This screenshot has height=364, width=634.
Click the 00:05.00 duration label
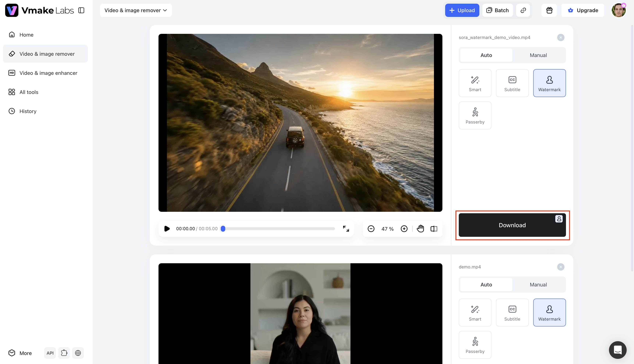[x=208, y=229]
